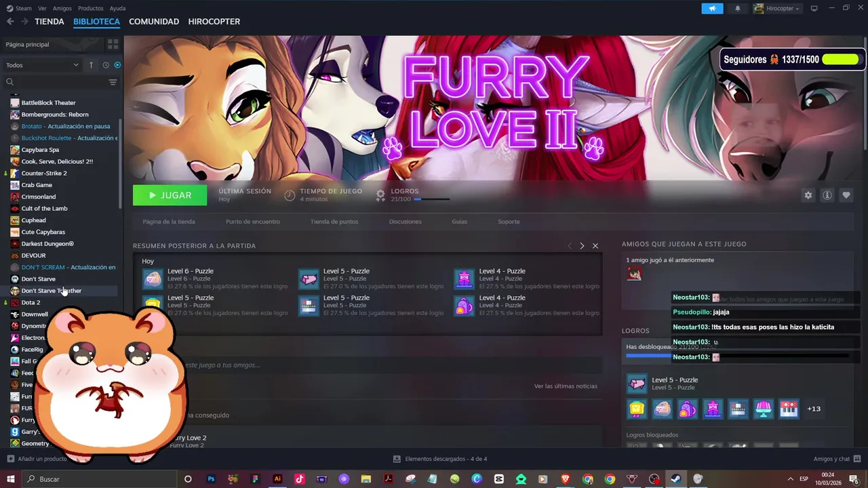Open Illustrator from the taskbar

(277, 479)
